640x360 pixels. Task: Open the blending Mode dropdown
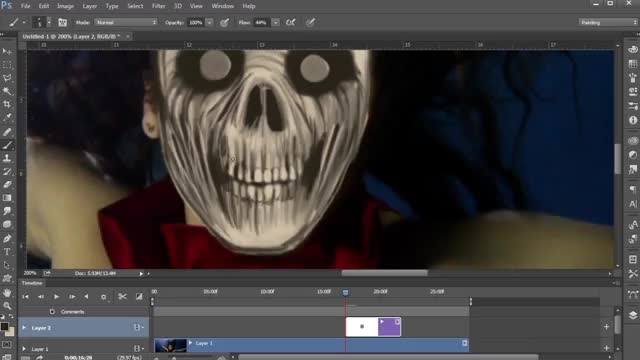126,22
